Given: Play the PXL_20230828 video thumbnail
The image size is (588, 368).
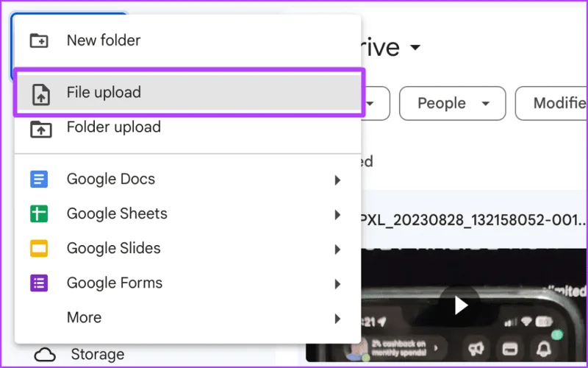Looking at the screenshot, I should click(x=461, y=305).
